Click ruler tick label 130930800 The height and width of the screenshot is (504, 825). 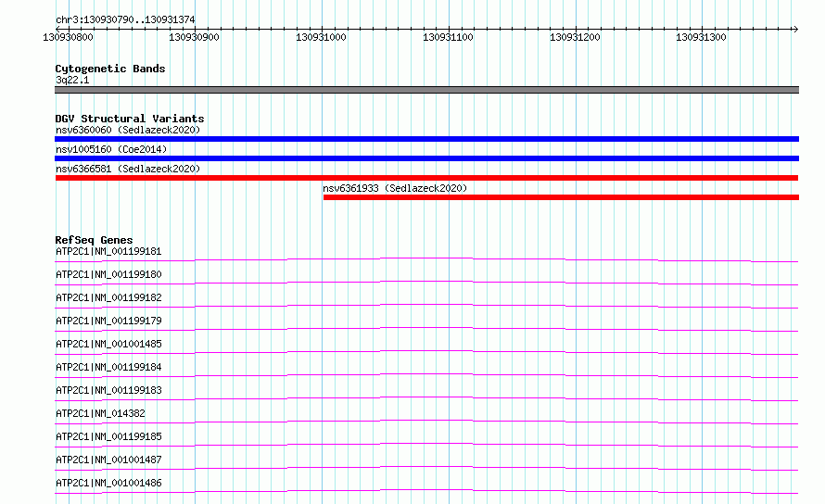[68, 37]
